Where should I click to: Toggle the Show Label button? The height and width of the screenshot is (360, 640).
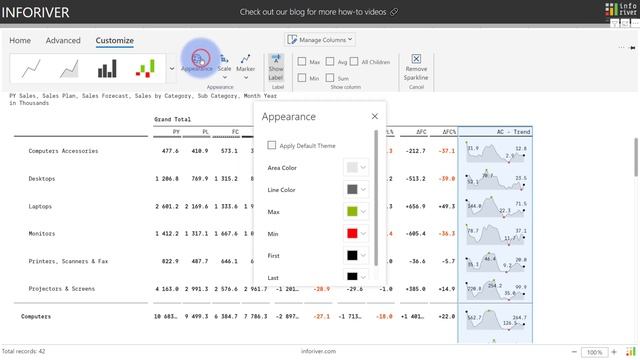point(276,67)
